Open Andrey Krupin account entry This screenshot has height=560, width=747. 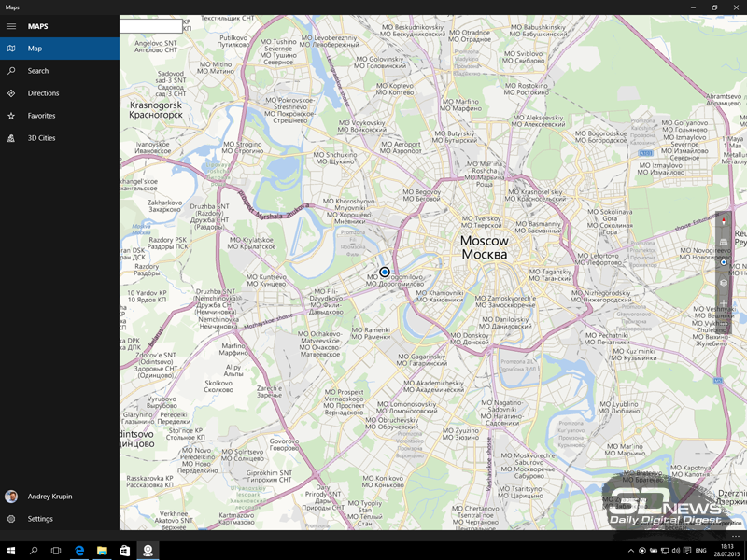[60, 497]
